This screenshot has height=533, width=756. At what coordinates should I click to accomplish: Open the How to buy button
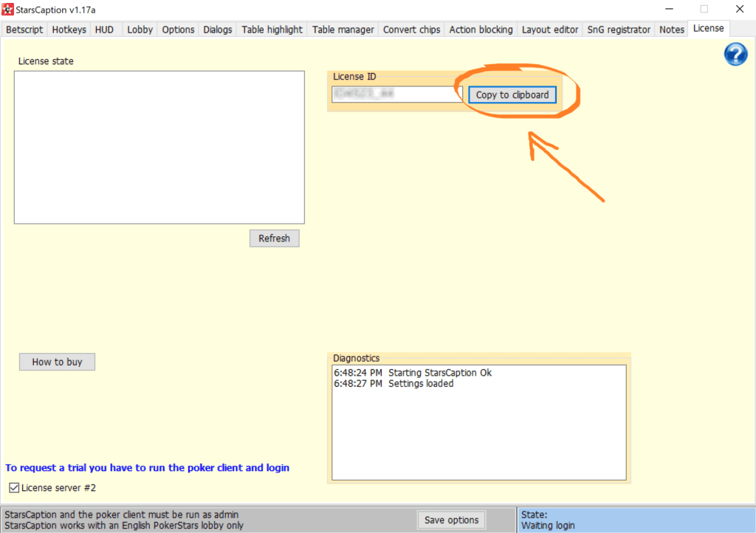57,362
